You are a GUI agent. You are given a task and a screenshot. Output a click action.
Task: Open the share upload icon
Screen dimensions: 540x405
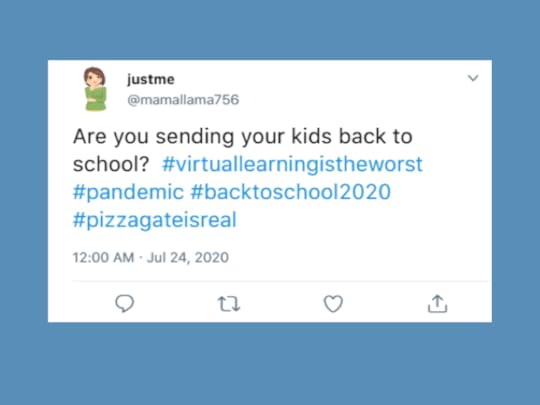coord(437,304)
